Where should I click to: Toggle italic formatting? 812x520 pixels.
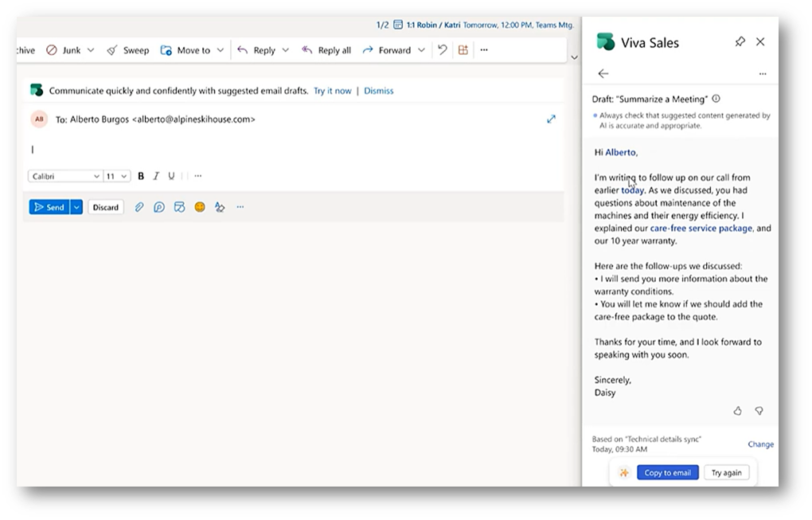(156, 175)
